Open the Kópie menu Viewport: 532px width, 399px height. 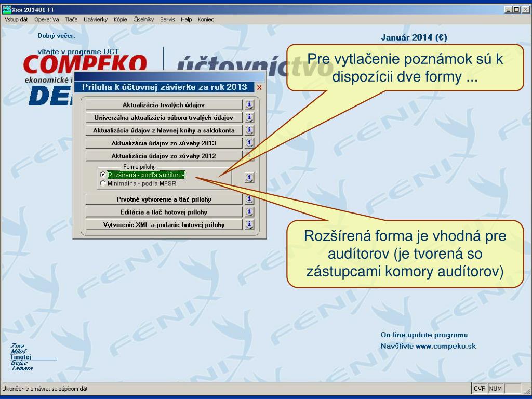[x=121, y=20]
